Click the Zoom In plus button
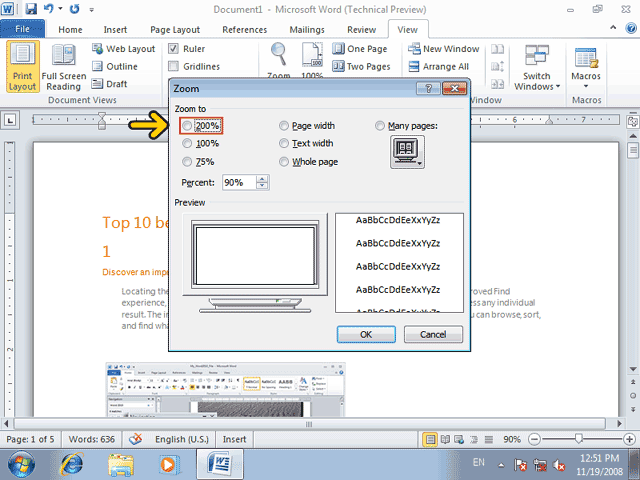Viewport: 640px width, 480px height. 629,440
